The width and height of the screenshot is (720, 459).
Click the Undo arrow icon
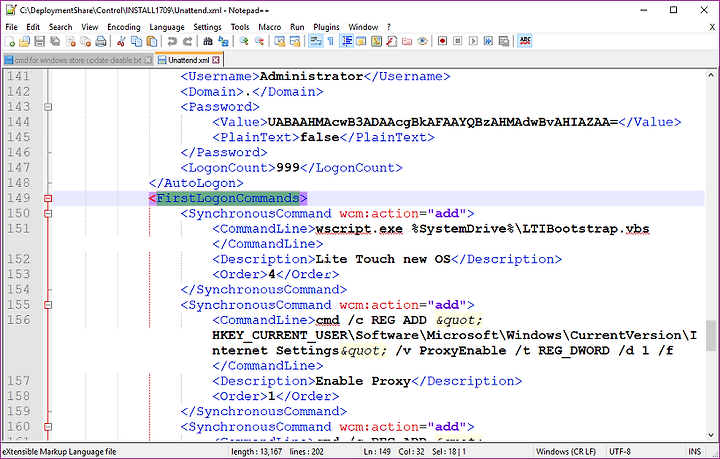click(172, 41)
